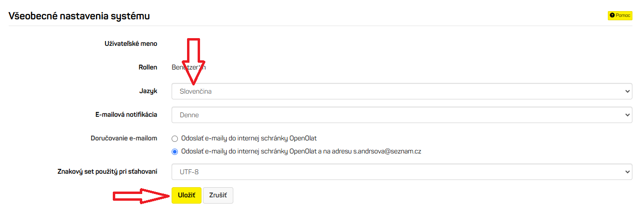Click the Benutzer*in role value text
The image size is (644, 207).
point(188,67)
